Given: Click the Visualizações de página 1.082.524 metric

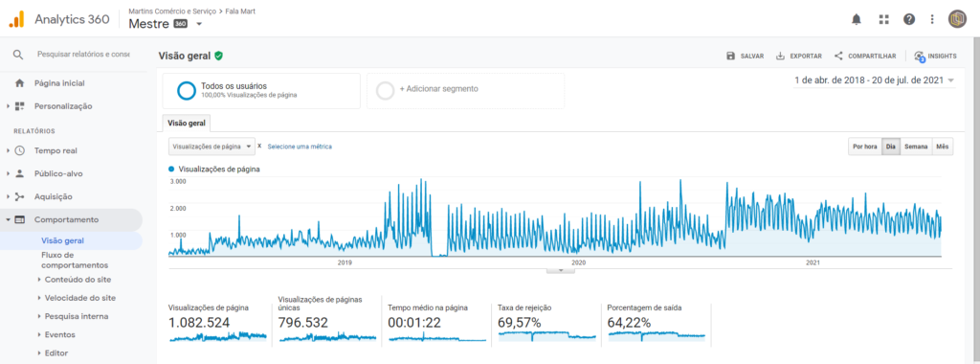Looking at the screenshot, I should tap(218, 324).
